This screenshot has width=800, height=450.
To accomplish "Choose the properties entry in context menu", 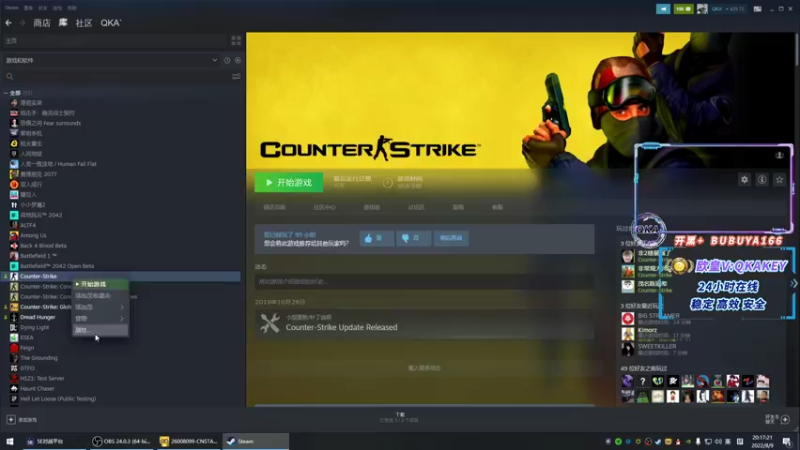I will [x=100, y=330].
